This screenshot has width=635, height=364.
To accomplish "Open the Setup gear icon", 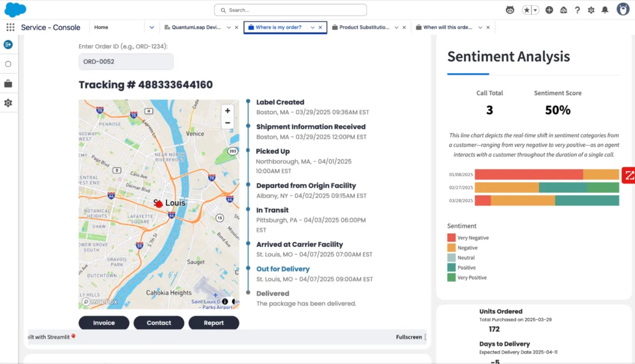I will tap(591, 10).
